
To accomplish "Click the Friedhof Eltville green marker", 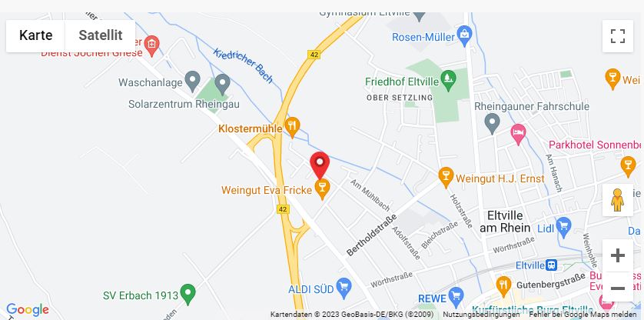I will click(x=448, y=80).
